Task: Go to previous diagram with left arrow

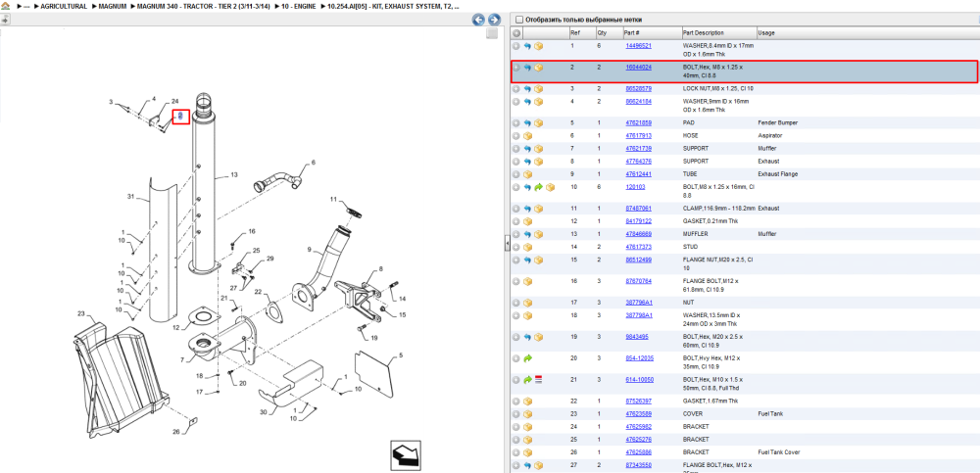Action: click(479, 20)
